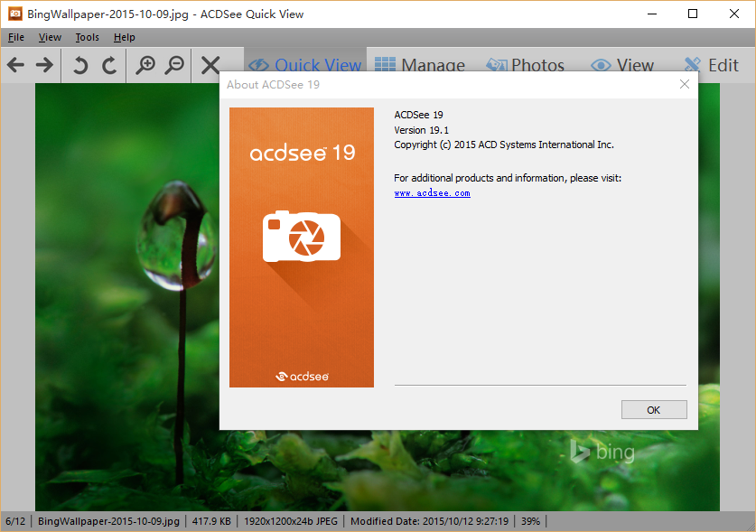Rotate the image counterclockwise
The height and width of the screenshot is (532, 756).
(80, 65)
